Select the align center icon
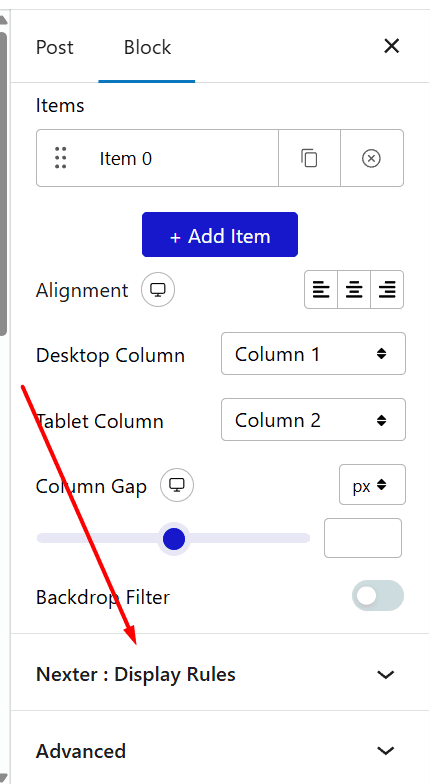Image resolution: width=430 pixels, height=784 pixels. click(x=354, y=290)
